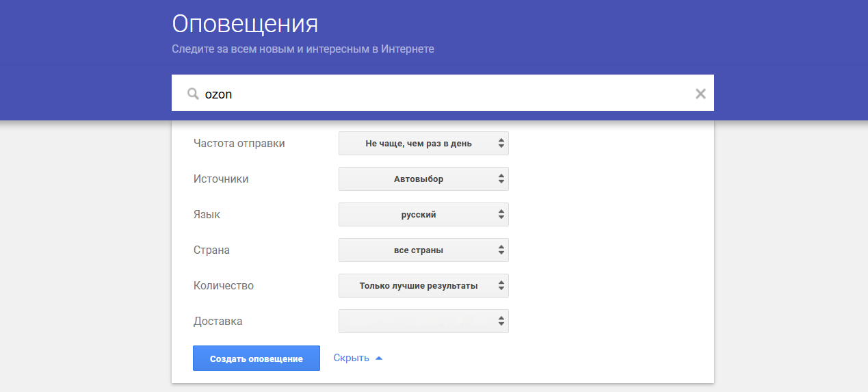Click the Количество label
The width and height of the screenshot is (868, 392).
click(x=224, y=286)
